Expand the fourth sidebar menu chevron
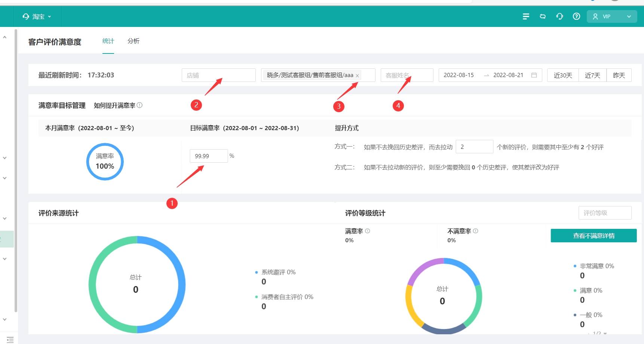The width and height of the screenshot is (644, 344). pyautogui.click(x=4, y=218)
